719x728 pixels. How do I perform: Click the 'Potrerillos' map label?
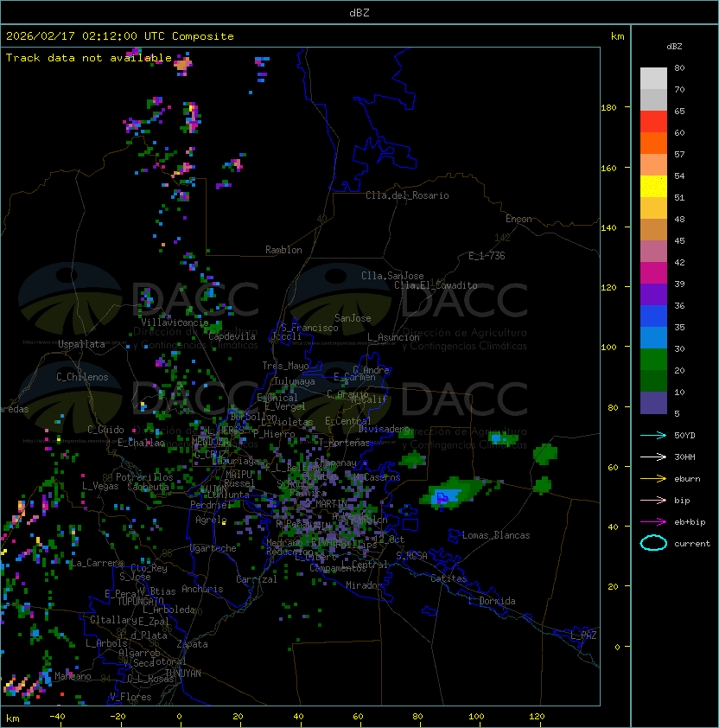tap(144, 477)
